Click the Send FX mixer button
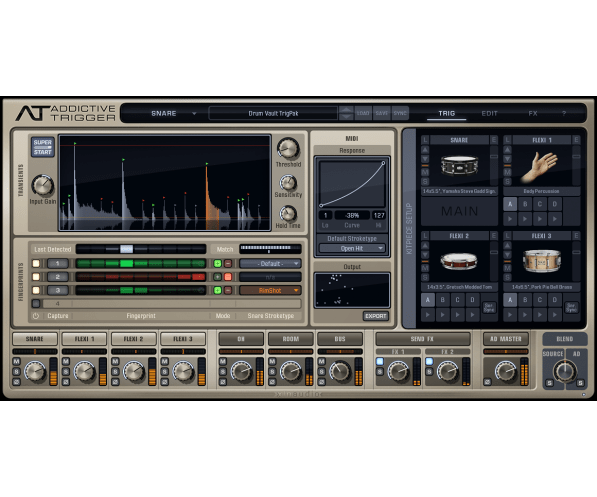 click(x=423, y=339)
